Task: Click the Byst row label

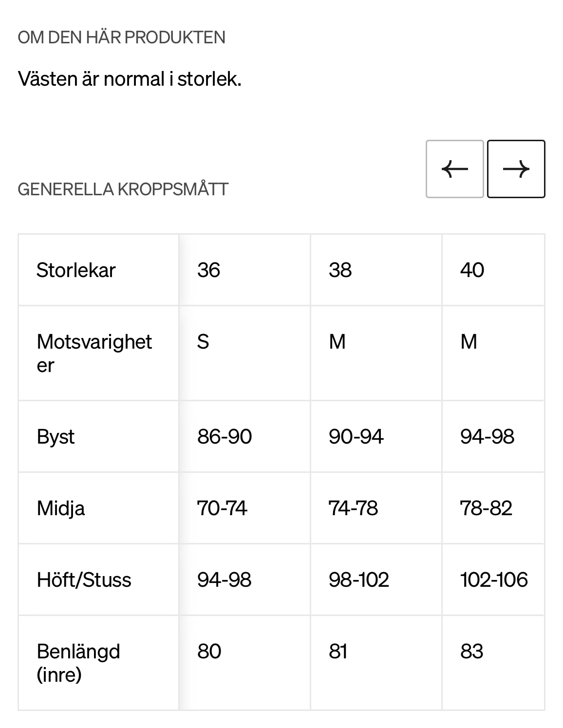Action: tap(56, 437)
